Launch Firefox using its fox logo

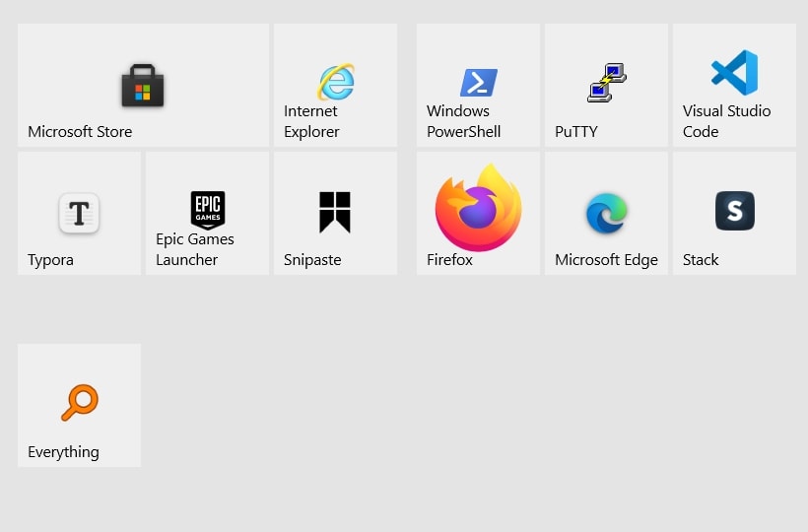(x=478, y=208)
